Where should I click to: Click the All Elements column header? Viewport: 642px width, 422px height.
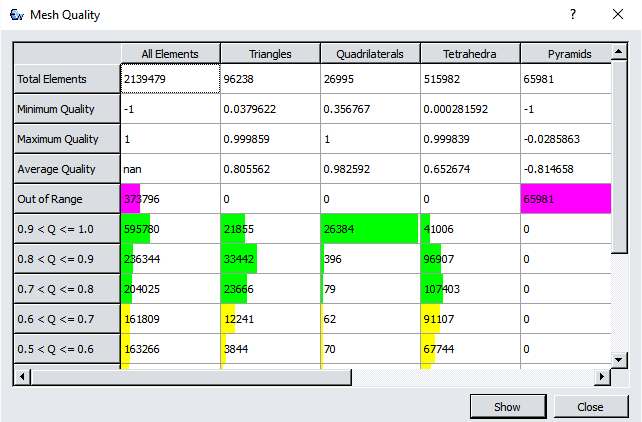[x=170, y=53]
